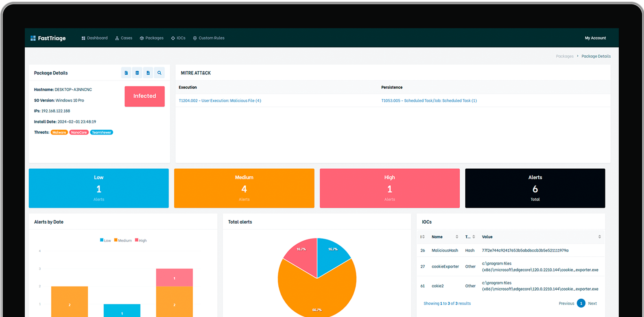Click install date 2024-02-01 23:48:19
The width and height of the screenshot is (644, 317).
tap(77, 122)
